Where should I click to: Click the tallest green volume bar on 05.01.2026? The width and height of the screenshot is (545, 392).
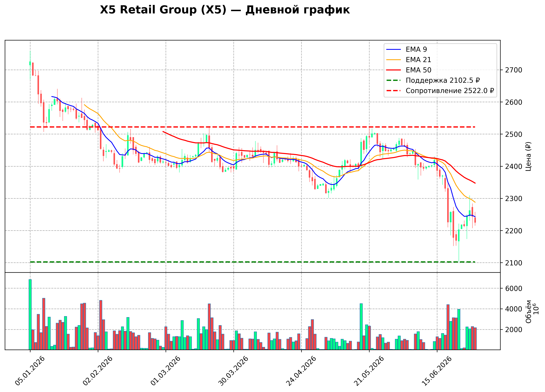point(30,315)
